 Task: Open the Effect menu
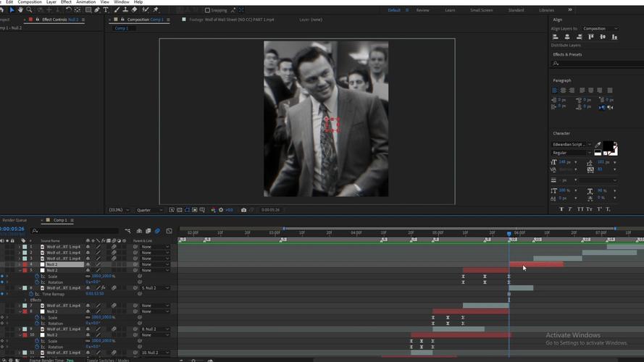pos(66,2)
